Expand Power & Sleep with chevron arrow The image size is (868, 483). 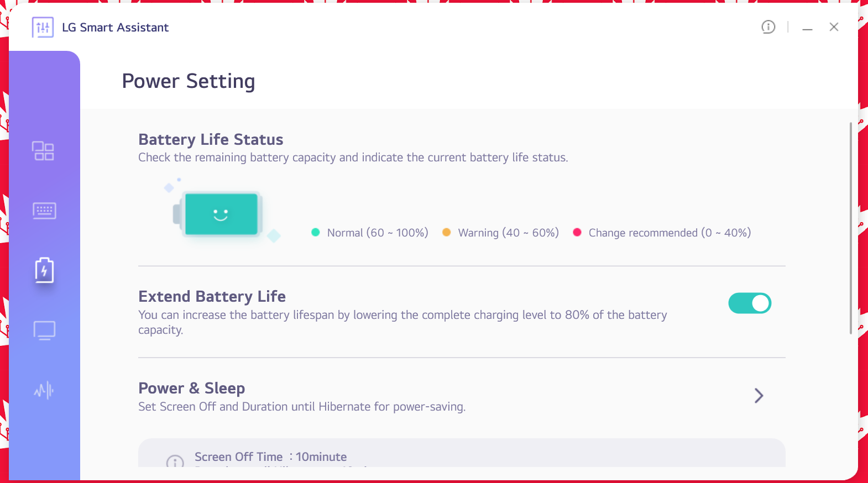coord(759,396)
